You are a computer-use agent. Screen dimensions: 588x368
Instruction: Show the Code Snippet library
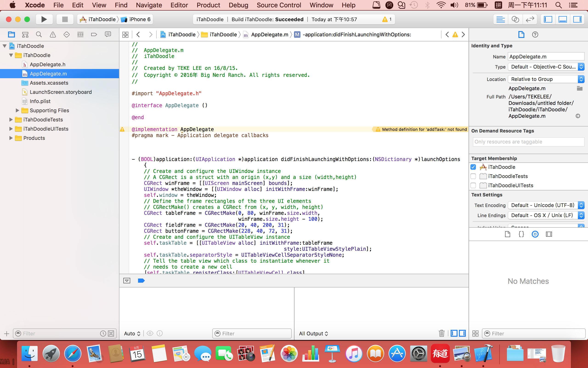point(521,234)
